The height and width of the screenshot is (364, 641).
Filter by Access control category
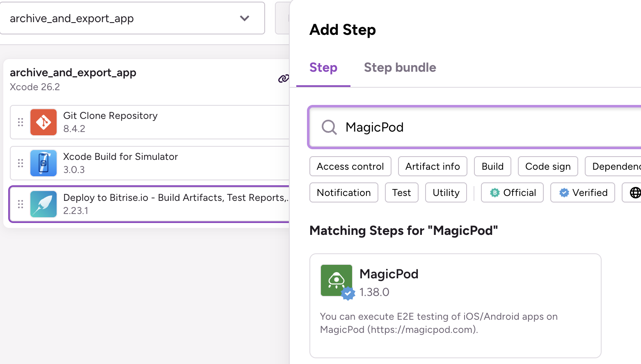[x=350, y=166]
